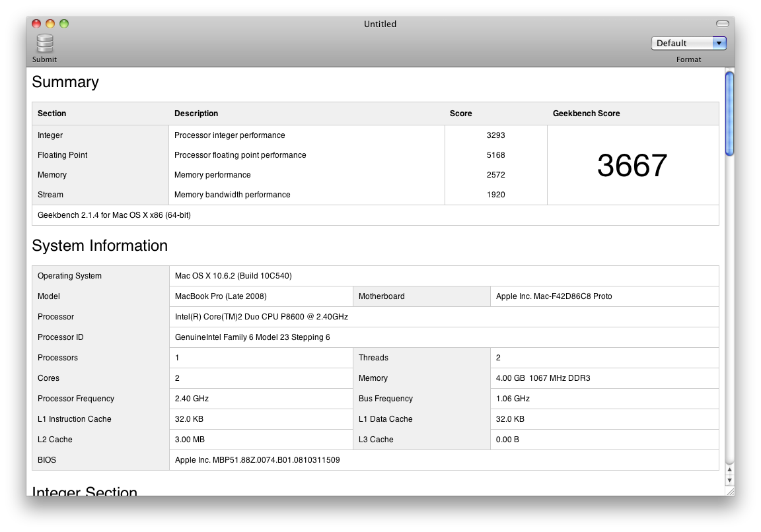Click the '2.40 GHz' processor frequency value
761x532 pixels.
pyautogui.click(x=192, y=399)
